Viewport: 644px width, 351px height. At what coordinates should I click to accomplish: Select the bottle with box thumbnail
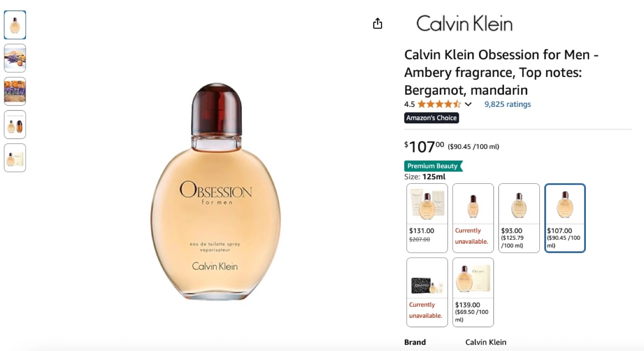15,157
